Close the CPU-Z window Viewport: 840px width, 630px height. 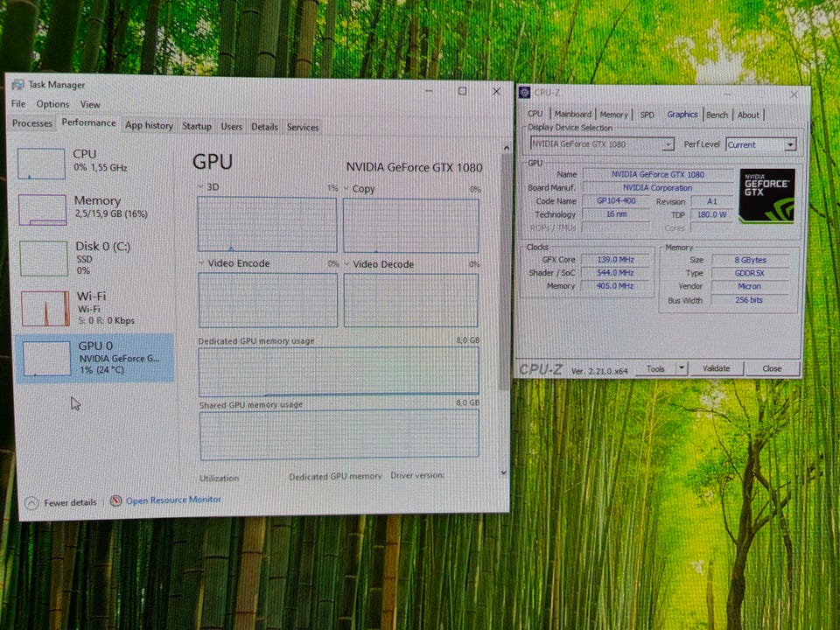click(794, 94)
